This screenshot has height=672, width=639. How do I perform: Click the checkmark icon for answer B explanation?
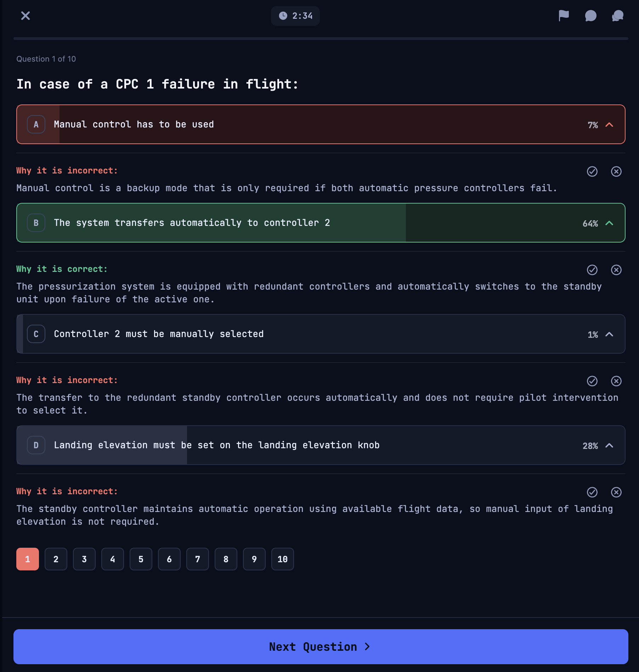pyautogui.click(x=592, y=270)
